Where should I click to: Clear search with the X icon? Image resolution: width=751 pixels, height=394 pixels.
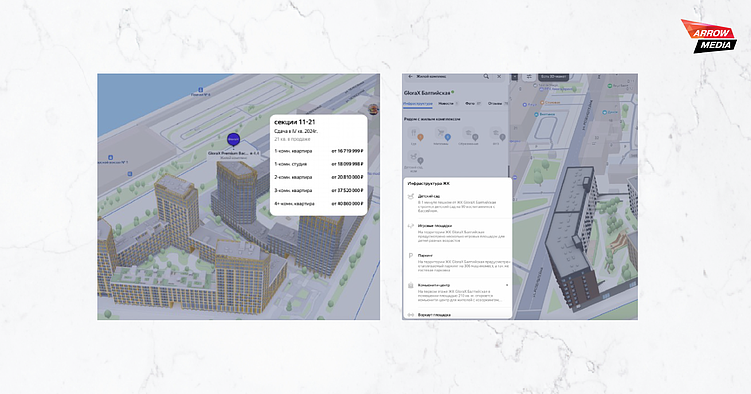click(x=499, y=77)
